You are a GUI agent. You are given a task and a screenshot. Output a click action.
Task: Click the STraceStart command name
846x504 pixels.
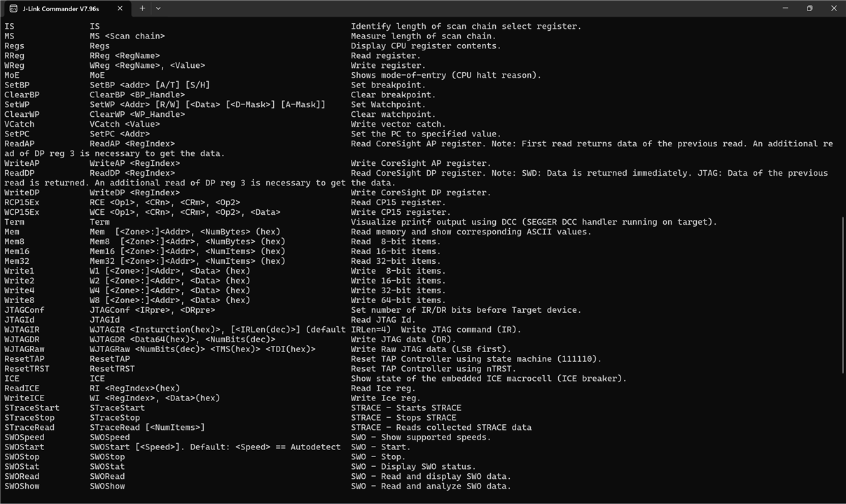point(32,408)
